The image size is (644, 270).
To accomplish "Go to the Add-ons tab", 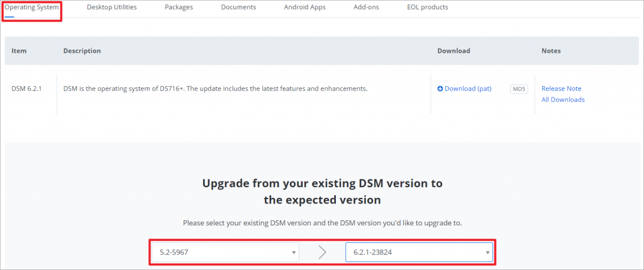I will coord(367,8).
